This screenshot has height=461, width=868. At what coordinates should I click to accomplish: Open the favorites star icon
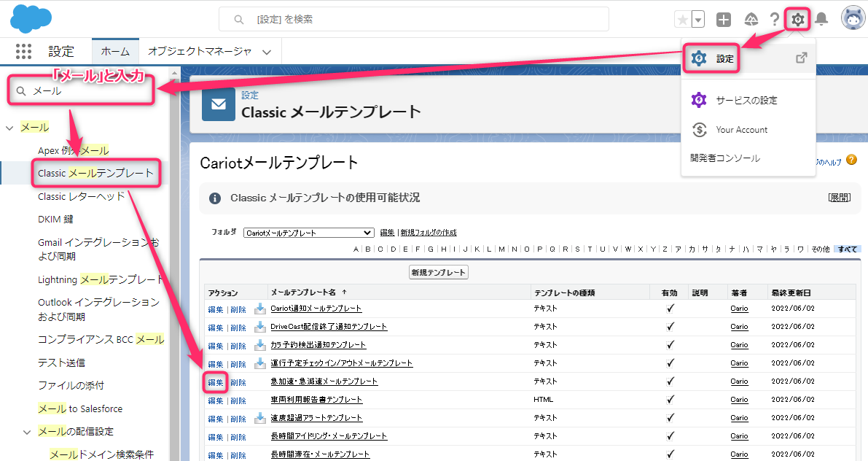(683, 20)
